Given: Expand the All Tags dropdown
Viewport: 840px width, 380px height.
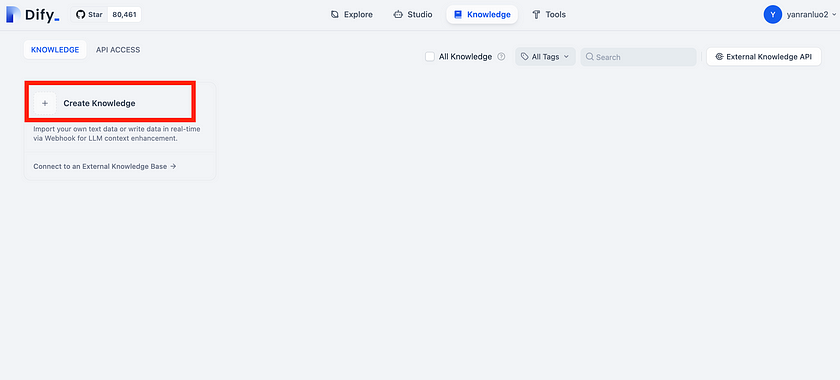Looking at the screenshot, I should point(545,57).
